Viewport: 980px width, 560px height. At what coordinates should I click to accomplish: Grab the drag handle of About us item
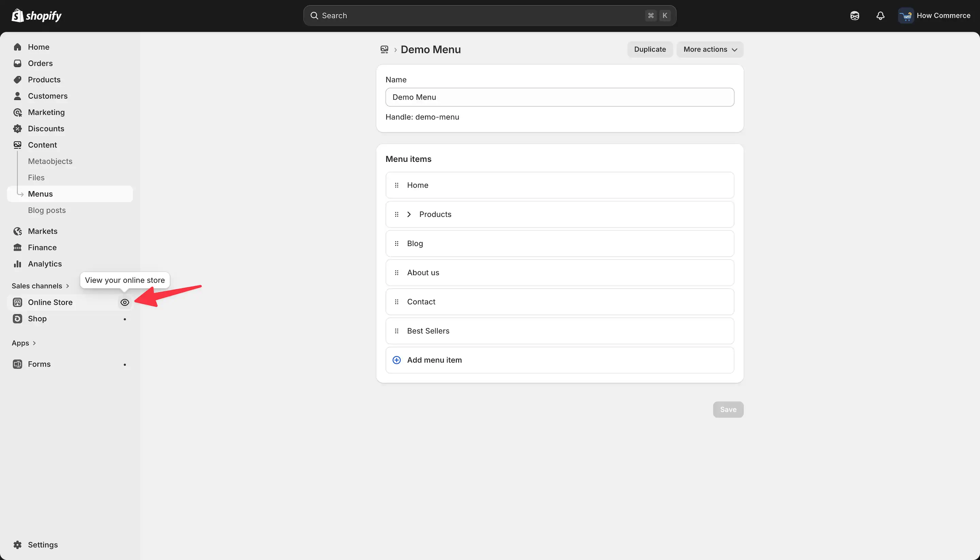click(x=396, y=273)
